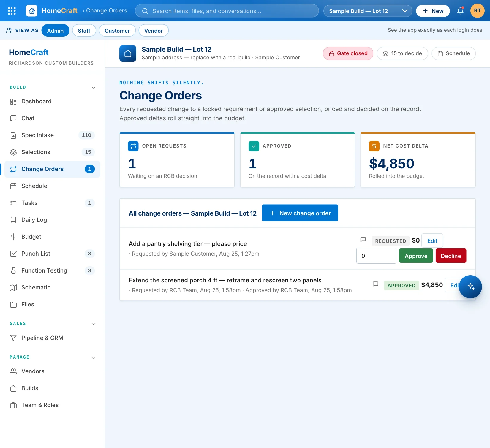Collapse the SALES sidebar section
Screen dimensions: 490x448
pos(94,324)
